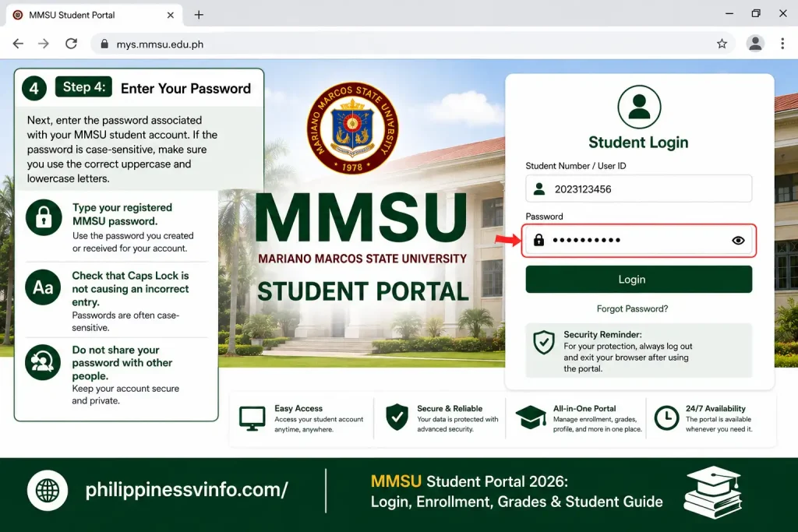Click the Easy Access monitor icon

pyautogui.click(x=252, y=418)
